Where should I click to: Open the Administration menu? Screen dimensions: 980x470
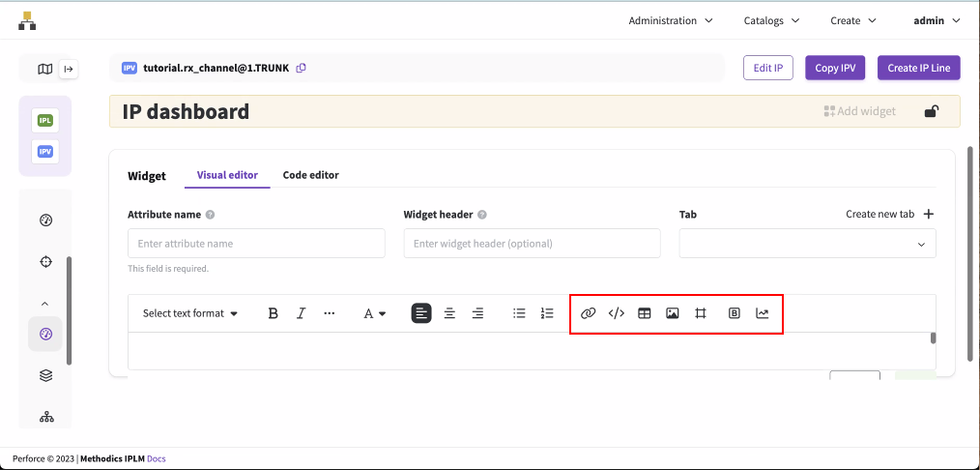[670, 20]
